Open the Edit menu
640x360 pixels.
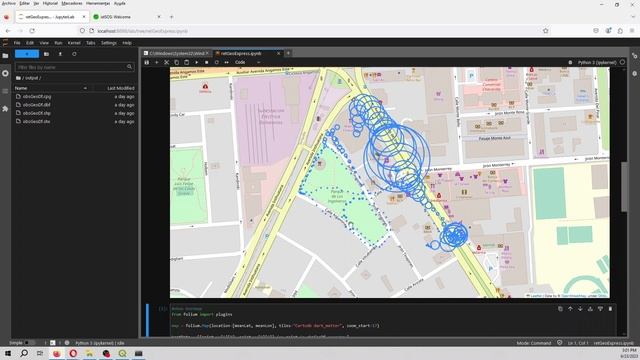tap(30, 43)
